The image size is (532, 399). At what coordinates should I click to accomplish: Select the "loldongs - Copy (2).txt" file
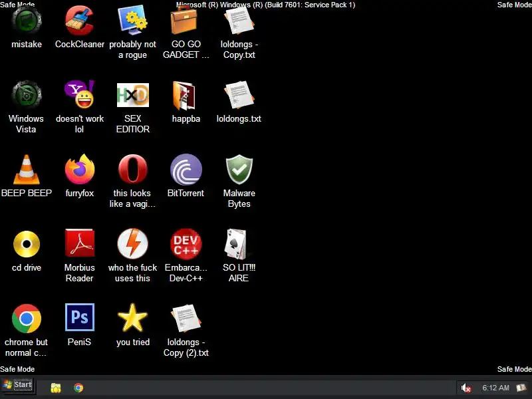point(186,319)
